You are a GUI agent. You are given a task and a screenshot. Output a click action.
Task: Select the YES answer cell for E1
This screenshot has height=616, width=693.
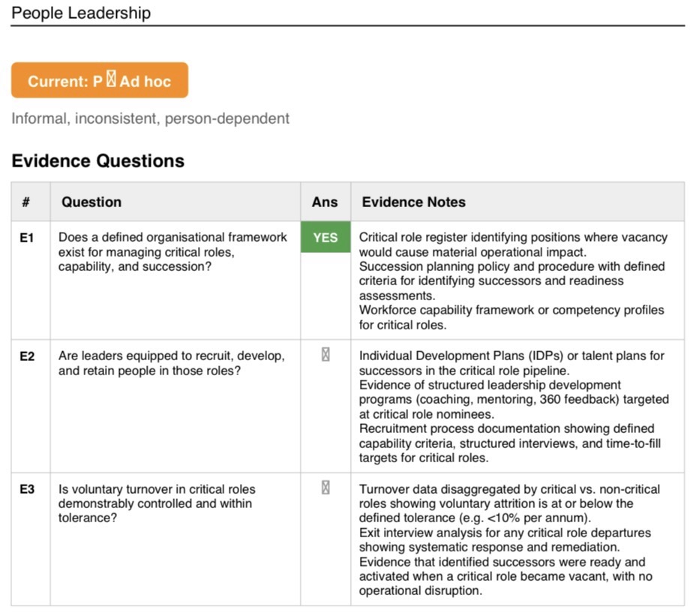click(x=325, y=237)
